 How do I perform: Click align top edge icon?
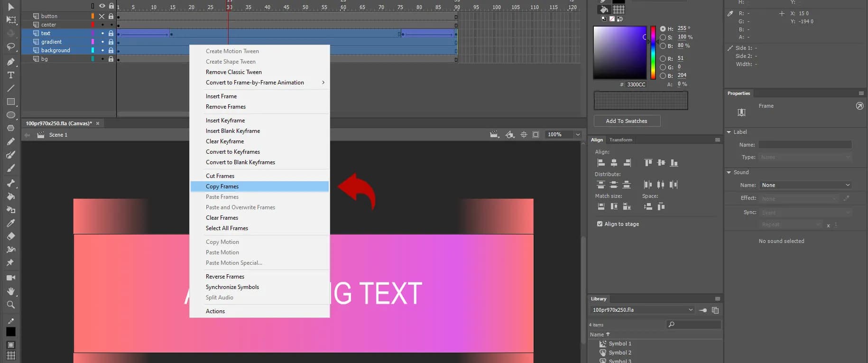coord(648,163)
